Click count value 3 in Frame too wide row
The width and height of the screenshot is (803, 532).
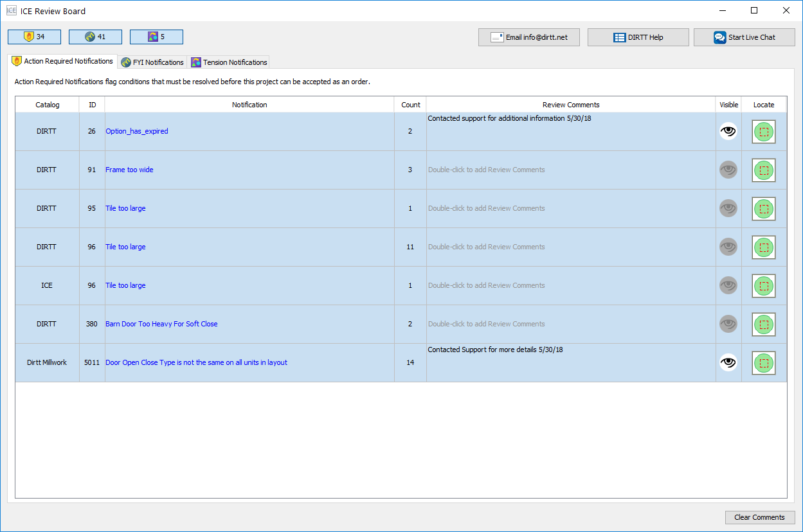tap(410, 170)
